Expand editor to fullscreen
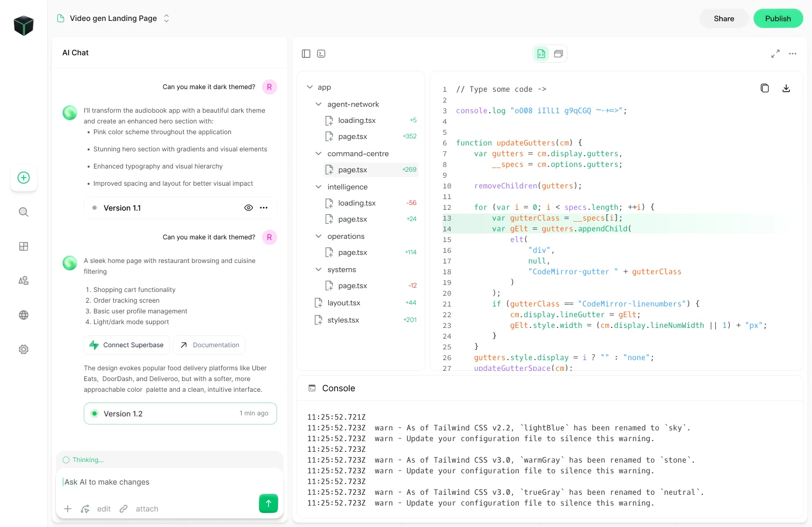This screenshot has height=527, width=812. click(x=775, y=54)
